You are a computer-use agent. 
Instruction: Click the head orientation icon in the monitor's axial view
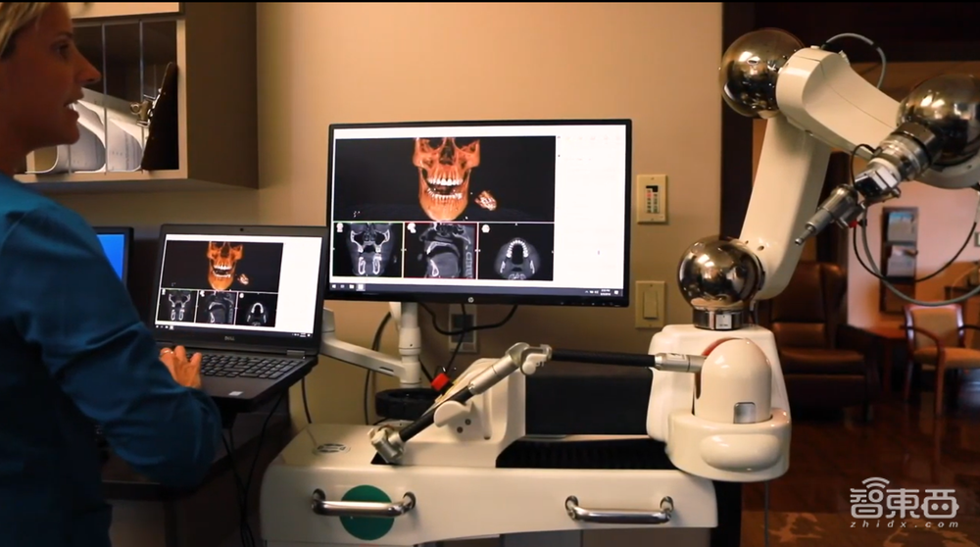pyautogui.click(x=487, y=229)
